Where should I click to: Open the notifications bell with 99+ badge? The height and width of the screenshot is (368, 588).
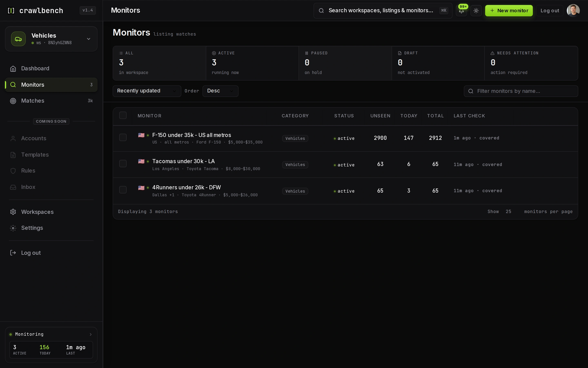tap(461, 10)
